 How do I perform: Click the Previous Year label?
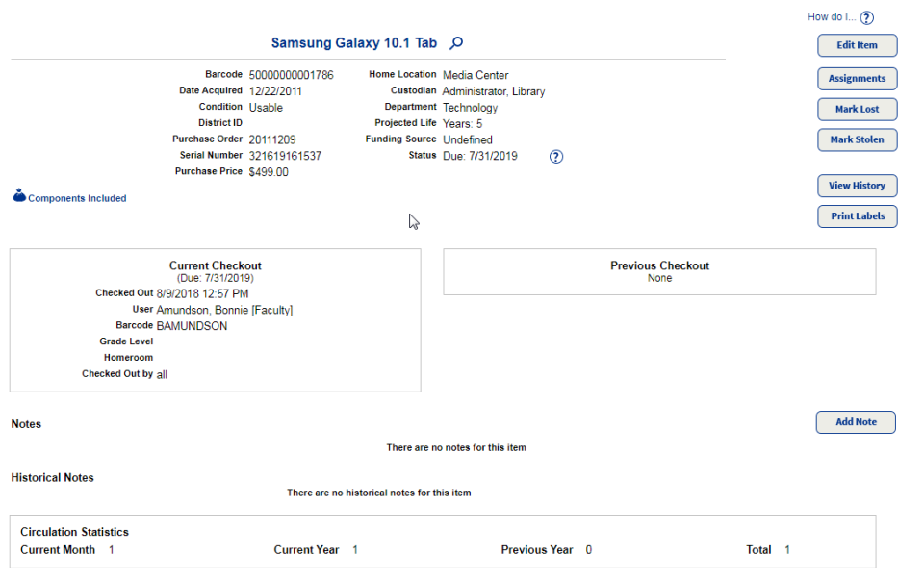(x=537, y=550)
